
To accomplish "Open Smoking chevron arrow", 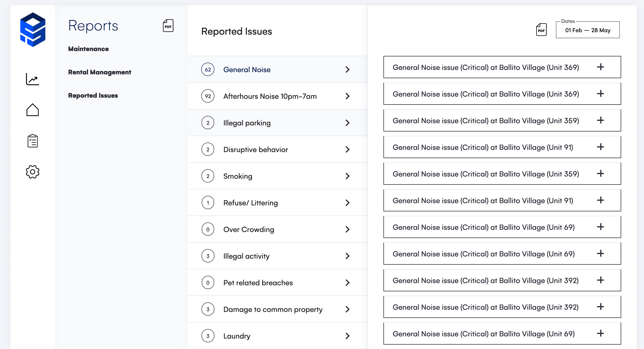I will click(347, 176).
